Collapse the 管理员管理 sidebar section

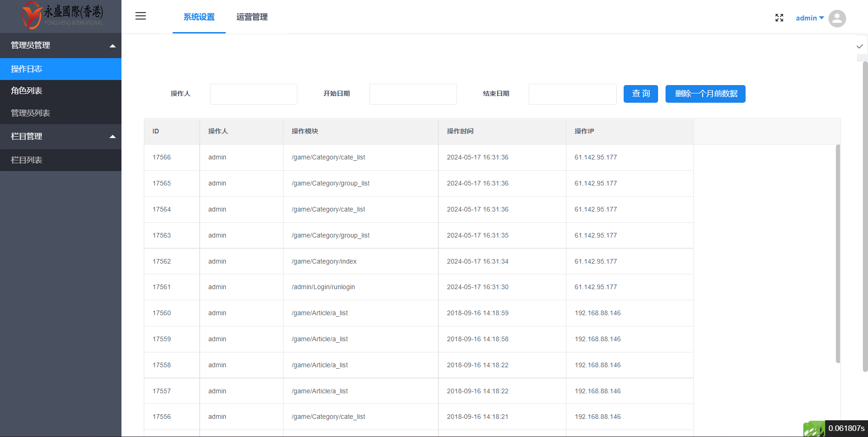click(x=61, y=46)
